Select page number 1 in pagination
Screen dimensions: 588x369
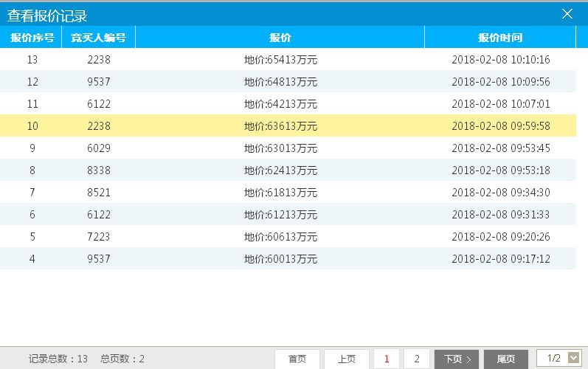click(x=387, y=359)
